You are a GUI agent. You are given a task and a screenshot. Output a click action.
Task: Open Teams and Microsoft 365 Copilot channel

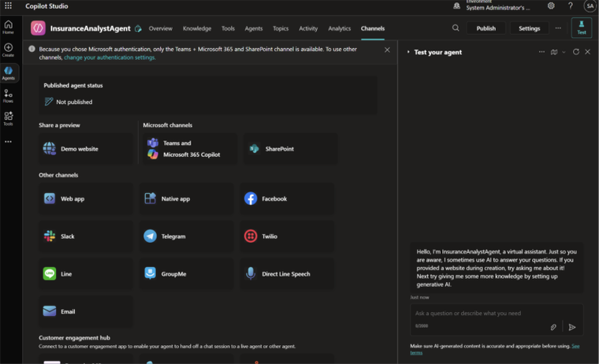[x=190, y=149]
